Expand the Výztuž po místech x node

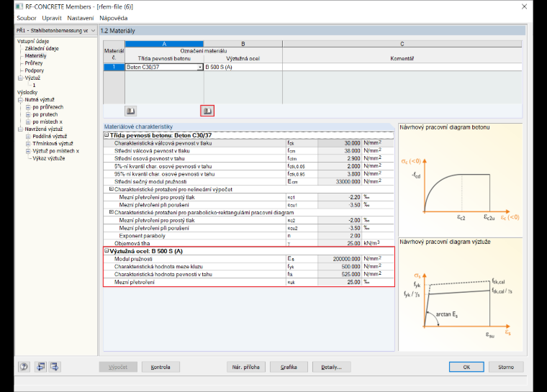coord(28,151)
